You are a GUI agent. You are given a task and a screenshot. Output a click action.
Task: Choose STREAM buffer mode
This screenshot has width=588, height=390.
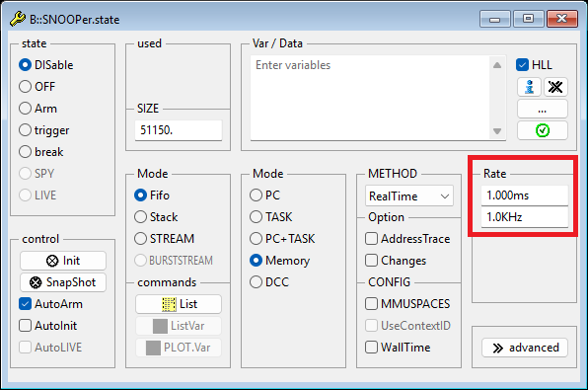coord(164,239)
